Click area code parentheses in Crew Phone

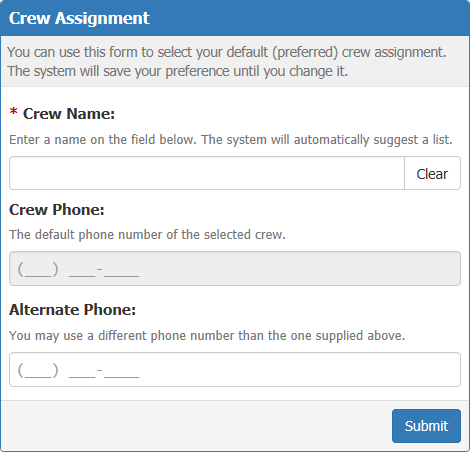pos(38,269)
